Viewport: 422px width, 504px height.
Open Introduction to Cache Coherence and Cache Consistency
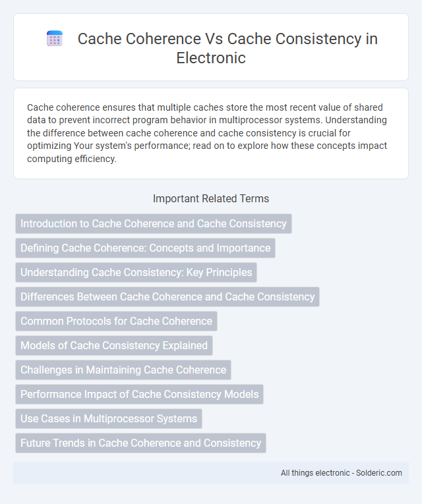154,223
